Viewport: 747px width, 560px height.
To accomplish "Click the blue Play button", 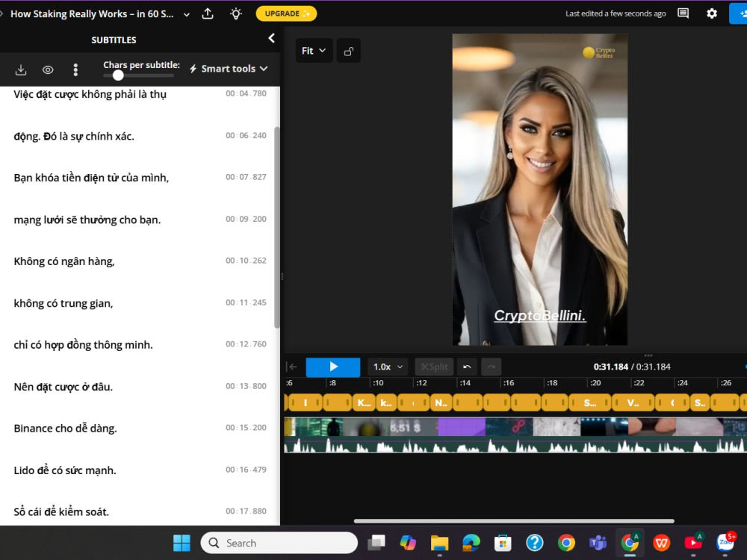I will [333, 367].
